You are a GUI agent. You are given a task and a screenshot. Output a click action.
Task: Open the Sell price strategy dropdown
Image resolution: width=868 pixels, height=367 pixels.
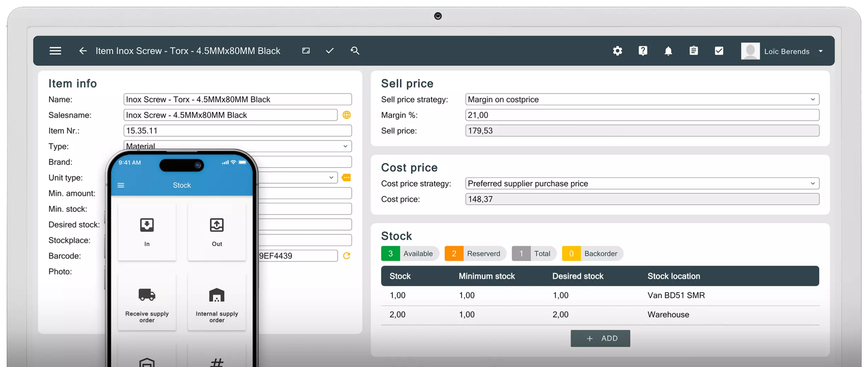[x=642, y=99]
